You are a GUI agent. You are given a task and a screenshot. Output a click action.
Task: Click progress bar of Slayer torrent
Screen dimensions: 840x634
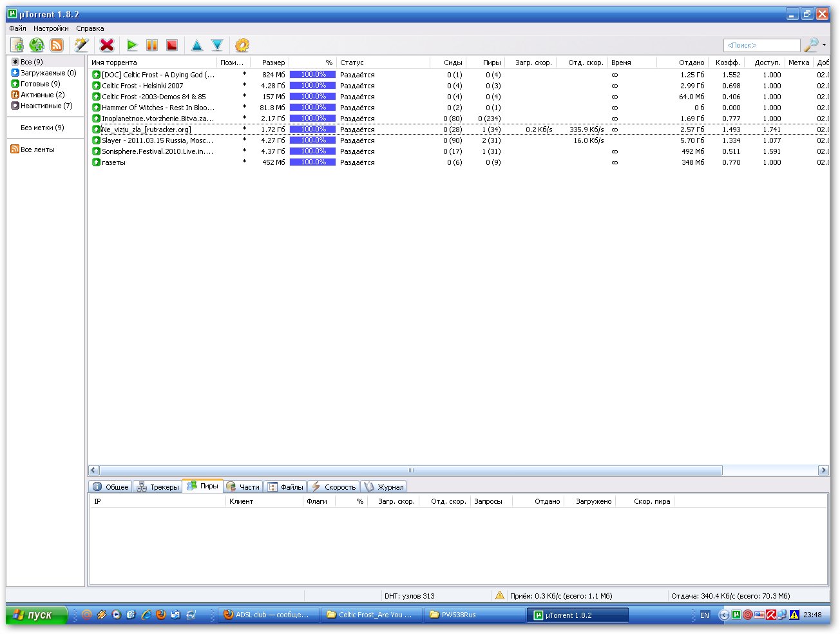(x=312, y=140)
